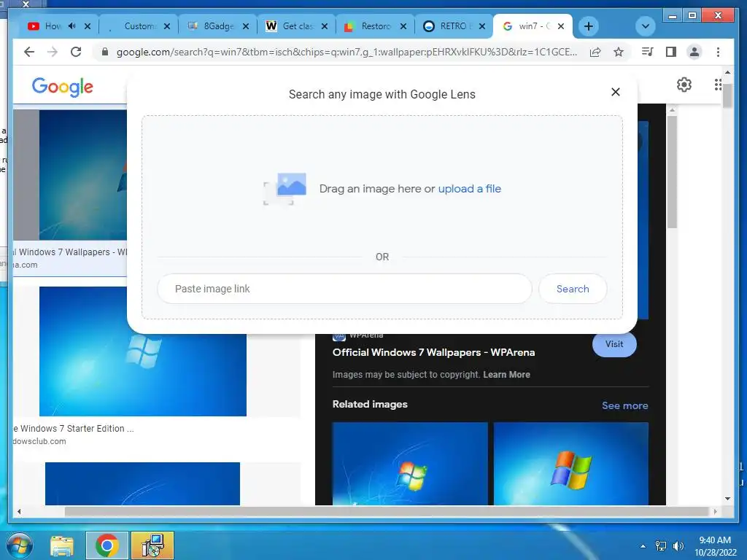Open 'Official Windows 7 Wallpapers - WPArena' link
This screenshot has height=560, width=747.
(x=433, y=352)
